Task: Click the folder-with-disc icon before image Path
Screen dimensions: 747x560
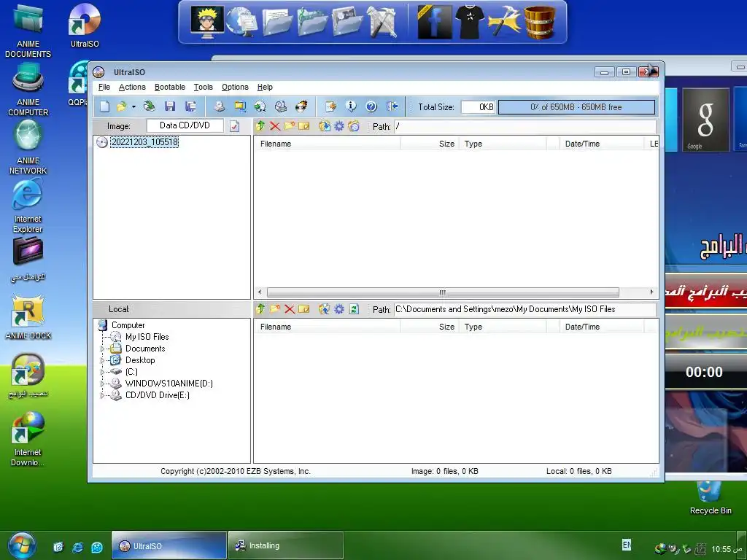Action: point(354,126)
